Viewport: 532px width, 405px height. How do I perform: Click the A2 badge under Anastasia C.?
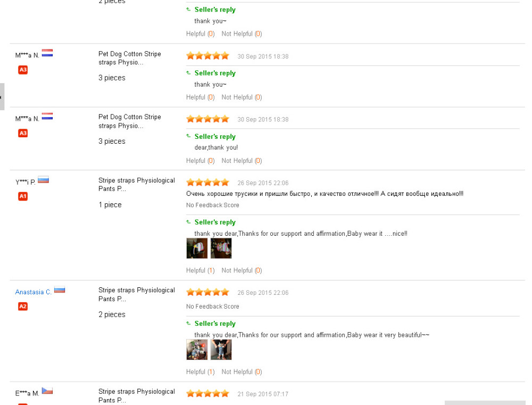[23, 306]
